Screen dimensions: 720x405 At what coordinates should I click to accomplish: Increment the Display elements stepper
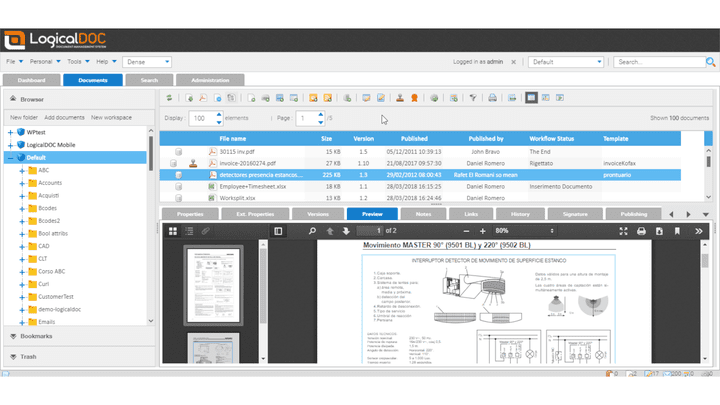tap(219, 114)
